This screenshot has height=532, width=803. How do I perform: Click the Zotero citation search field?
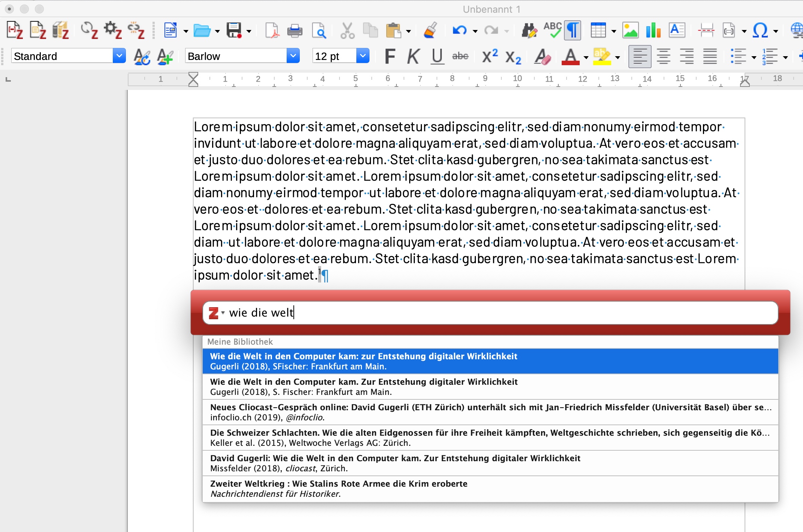[x=498, y=312]
